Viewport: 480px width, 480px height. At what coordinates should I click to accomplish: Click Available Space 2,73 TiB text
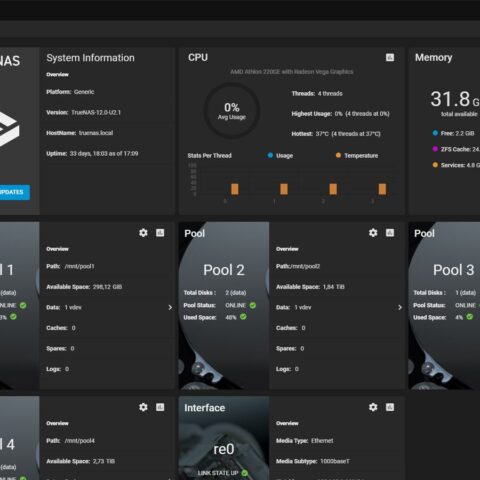[81, 461]
